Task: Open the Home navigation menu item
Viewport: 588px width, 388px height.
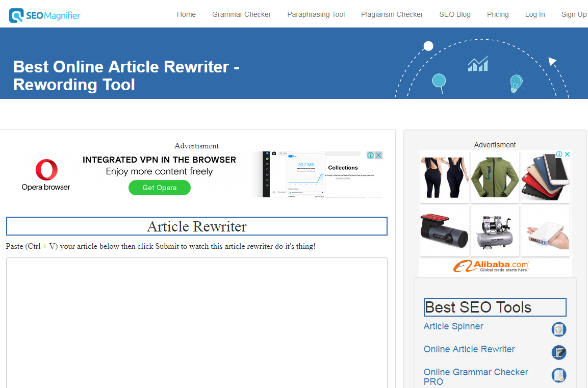Action: [186, 14]
